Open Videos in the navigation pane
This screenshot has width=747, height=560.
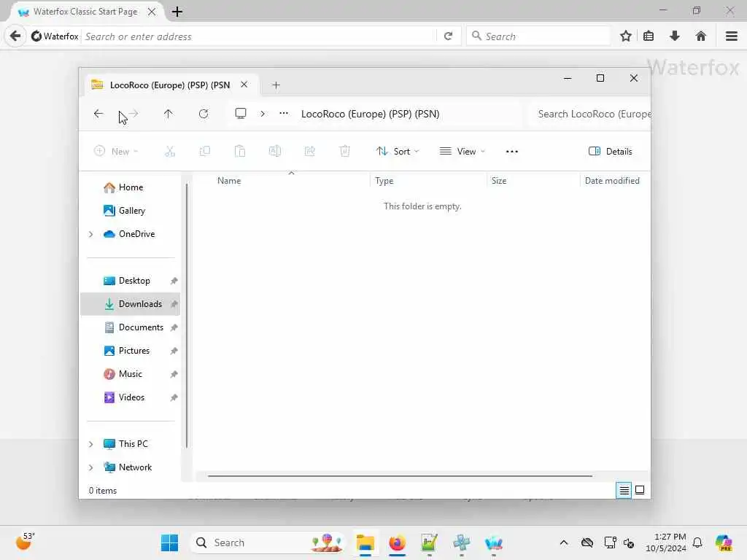pyautogui.click(x=131, y=397)
